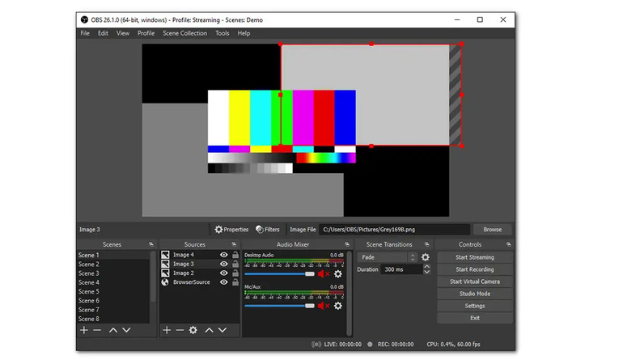The height and width of the screenshot is (364, 627).
Task: Open the Fade transition dropdown
Action: 388,257
